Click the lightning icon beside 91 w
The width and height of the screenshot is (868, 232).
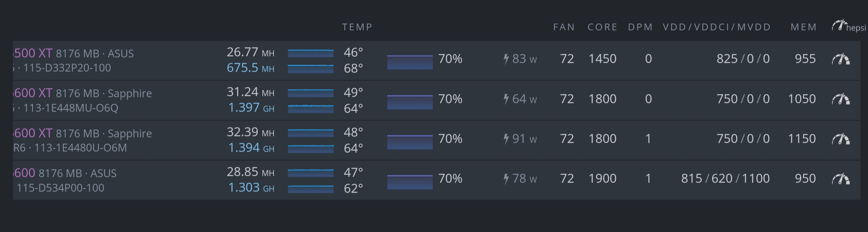tap(506, 139)
